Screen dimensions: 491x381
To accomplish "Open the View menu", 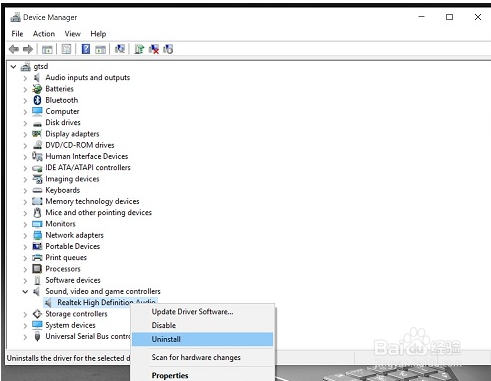I will tap(73, 34).
